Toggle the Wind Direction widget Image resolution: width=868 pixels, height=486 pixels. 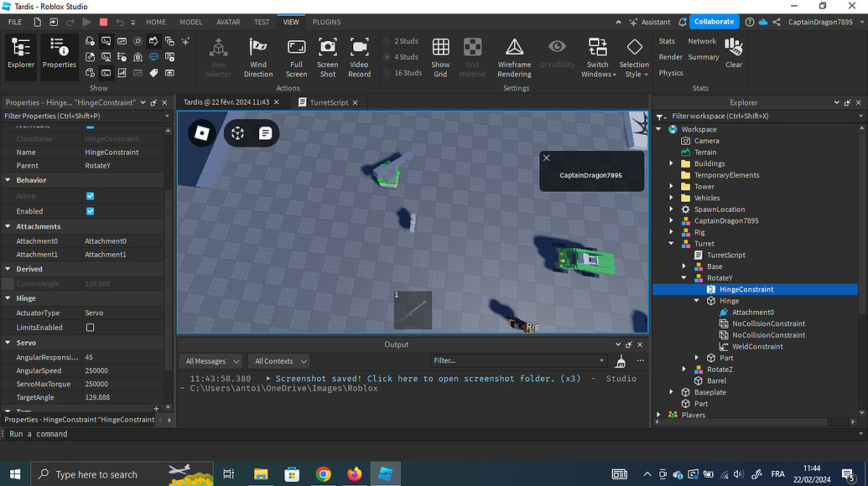(258, 58)
